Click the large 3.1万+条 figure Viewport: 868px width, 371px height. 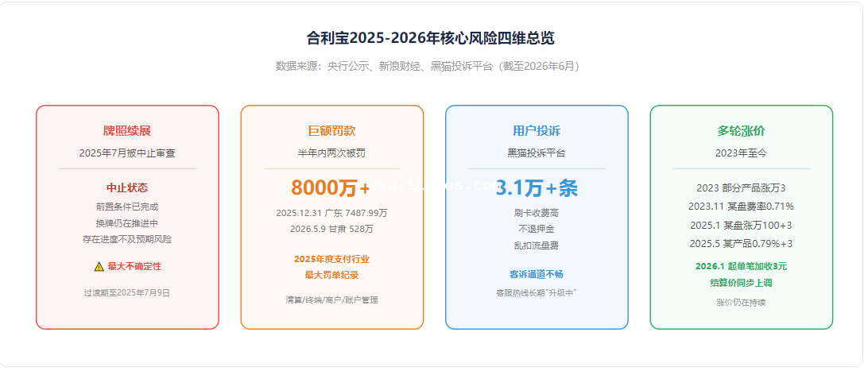click(x=537, y=188)
